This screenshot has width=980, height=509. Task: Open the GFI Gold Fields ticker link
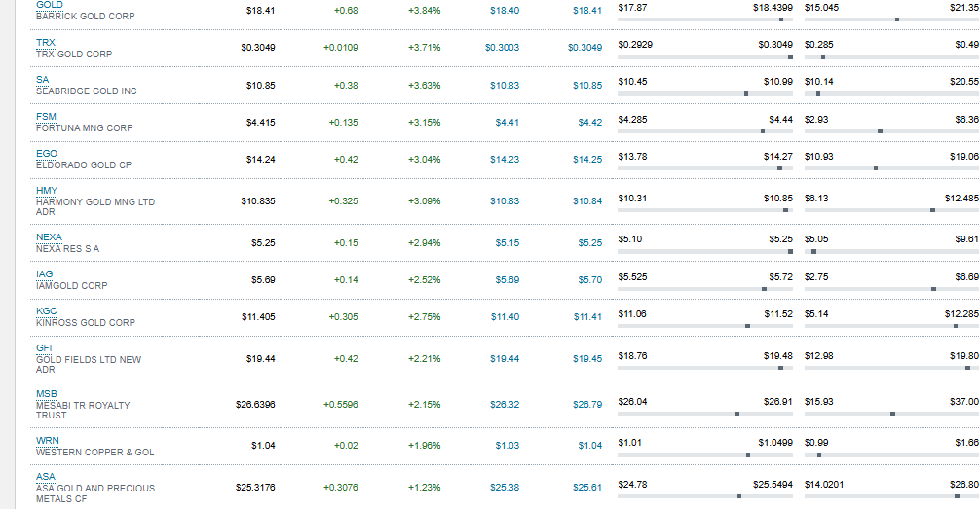(44, 347)
